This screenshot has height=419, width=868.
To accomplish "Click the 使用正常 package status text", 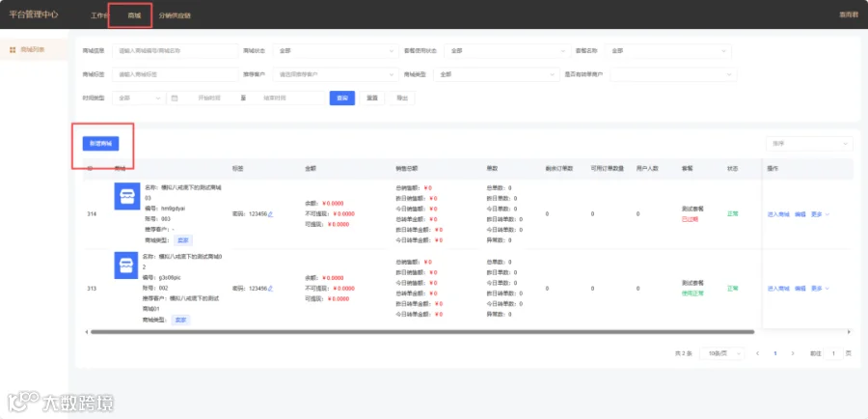I will point(692,293).
